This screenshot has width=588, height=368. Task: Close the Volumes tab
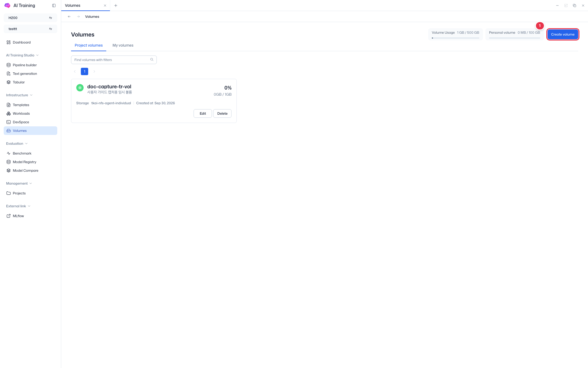[105, 6]
